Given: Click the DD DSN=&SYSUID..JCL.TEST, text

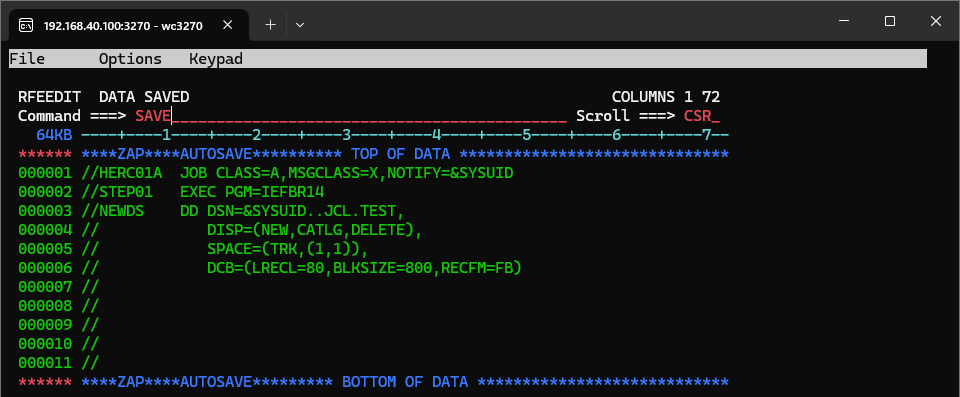Looking at the screenshot, I should click(x=292, y=211).
